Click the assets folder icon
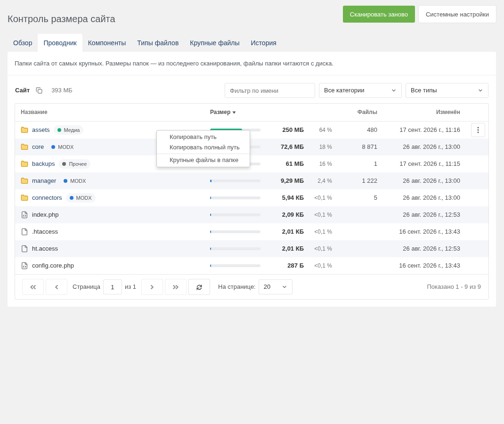 coord(24,130)
